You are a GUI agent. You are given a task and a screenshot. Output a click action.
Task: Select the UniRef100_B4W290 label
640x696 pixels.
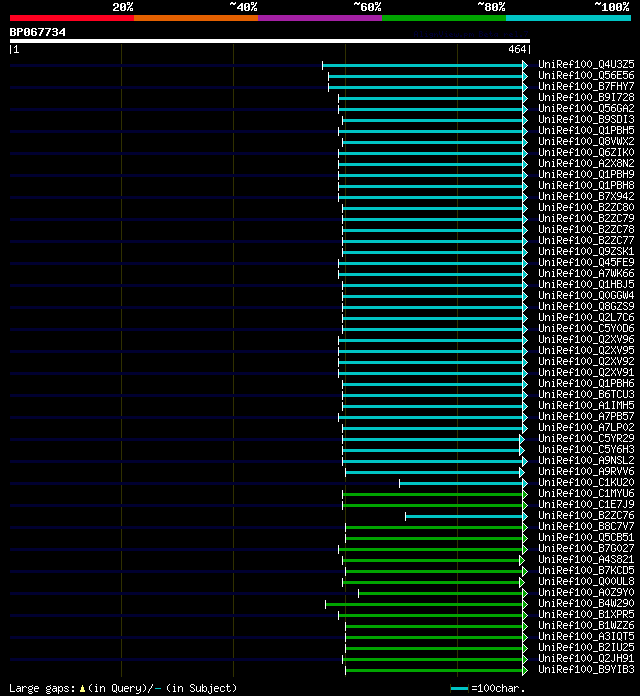click(586, 603)
